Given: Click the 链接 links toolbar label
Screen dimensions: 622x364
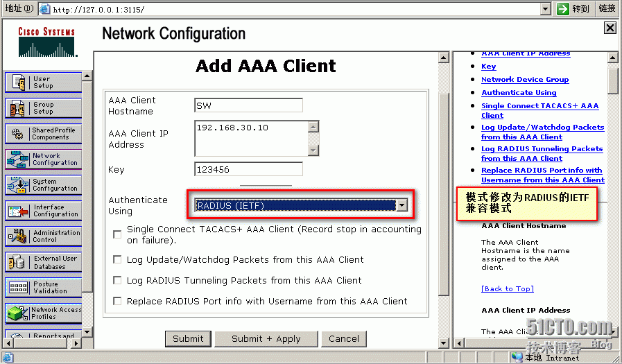Looking at the screenshot, I should (x=607, y=8).
